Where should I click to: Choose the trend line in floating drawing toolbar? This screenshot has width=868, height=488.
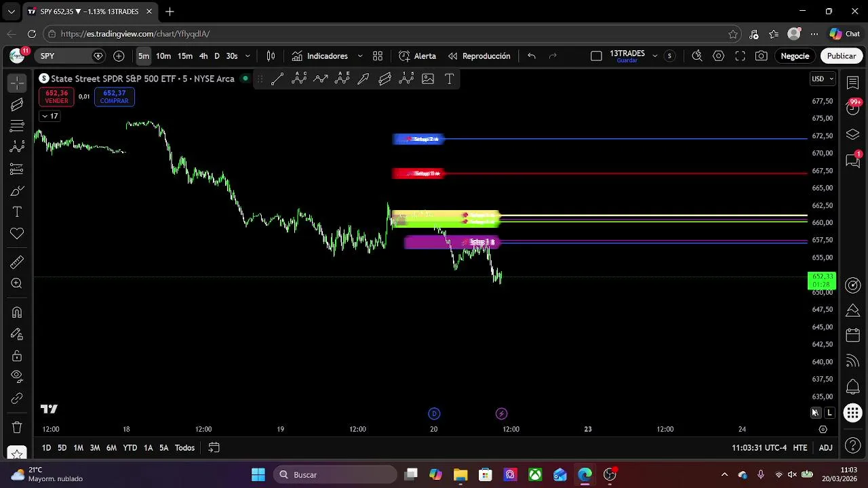[277, 79]
